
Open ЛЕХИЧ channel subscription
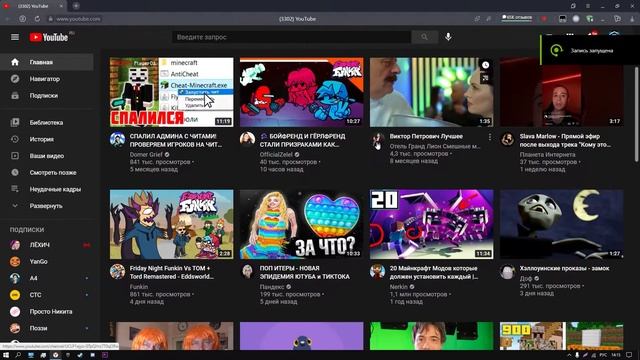(x=47, y=245)
